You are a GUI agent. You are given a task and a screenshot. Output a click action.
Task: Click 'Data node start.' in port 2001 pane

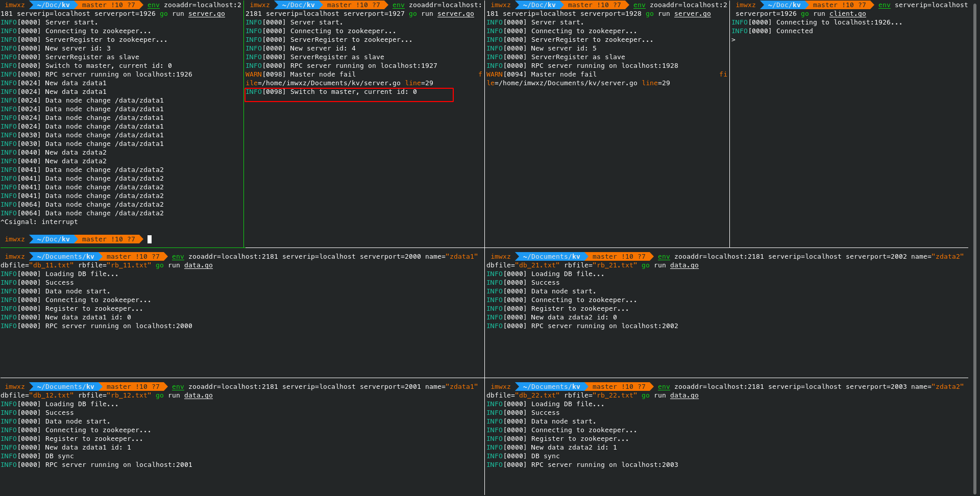click(56, 421)
